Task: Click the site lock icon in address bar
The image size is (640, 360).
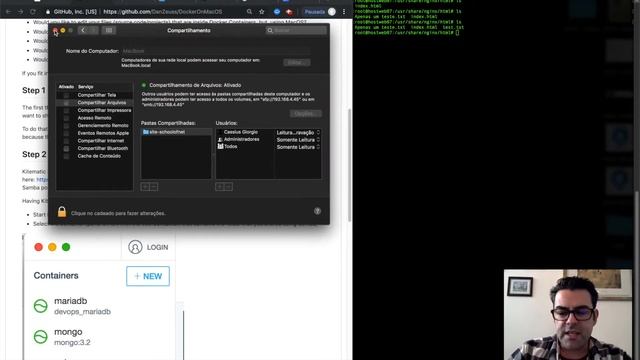Action: pyautogui.click(x=48, y=12)
